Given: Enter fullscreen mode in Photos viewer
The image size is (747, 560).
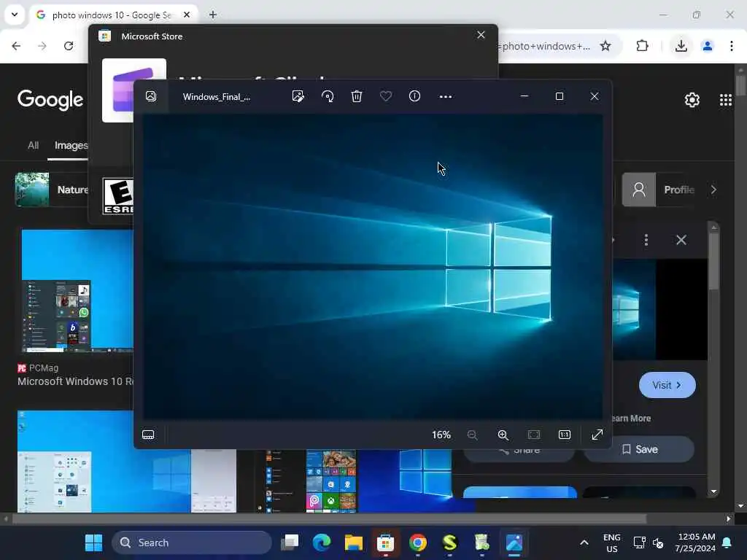Looking at the screenshot, I should 597,435.
